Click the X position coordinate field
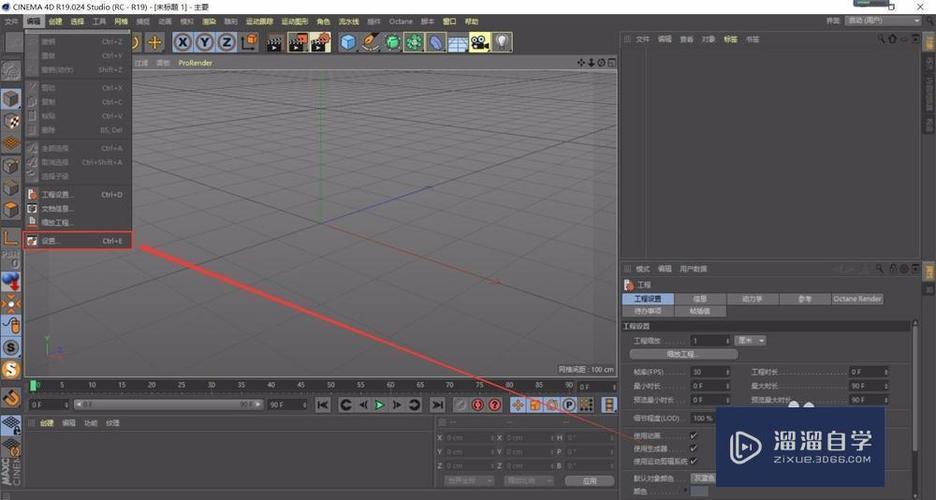Image resolution: width=936 pixels, height=500 pixels. coord(469,438)
